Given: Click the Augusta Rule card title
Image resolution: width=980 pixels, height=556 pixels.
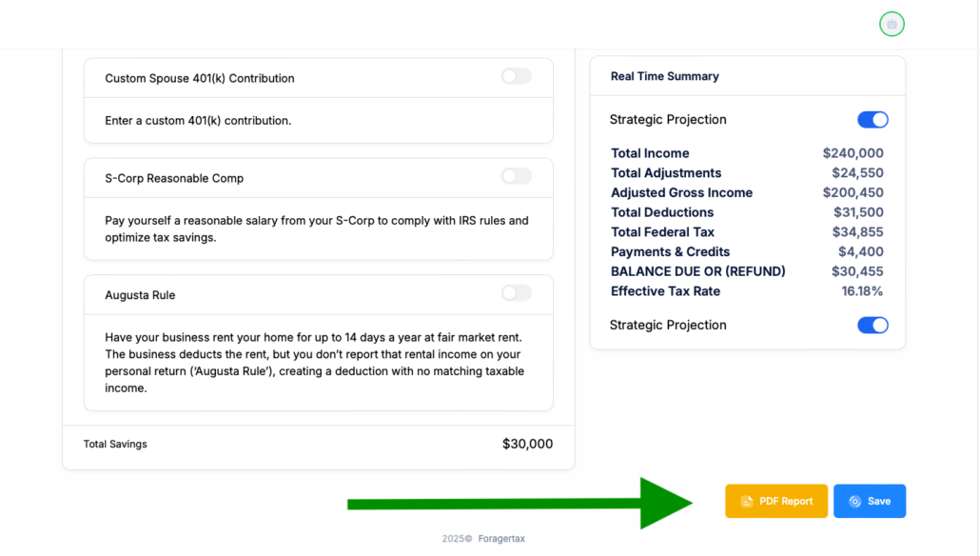Looking at the screenshot, I should [140, 295].
